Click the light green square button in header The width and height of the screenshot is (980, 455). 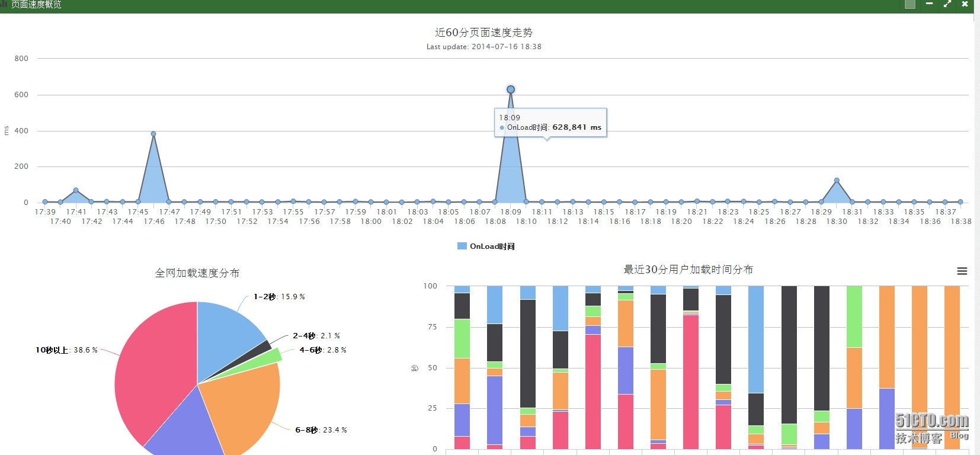[x=910, y=4]
